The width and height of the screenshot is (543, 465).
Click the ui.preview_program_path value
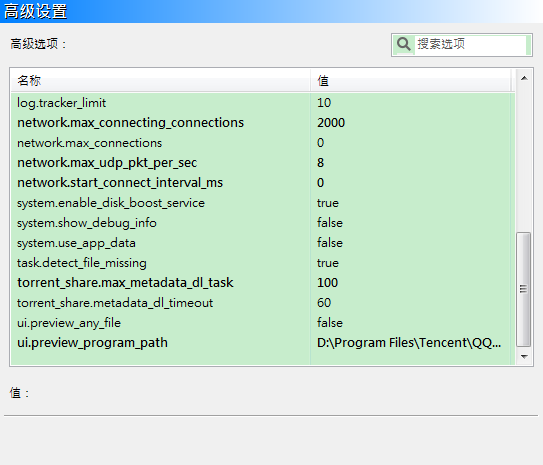[x=409, y=343]
